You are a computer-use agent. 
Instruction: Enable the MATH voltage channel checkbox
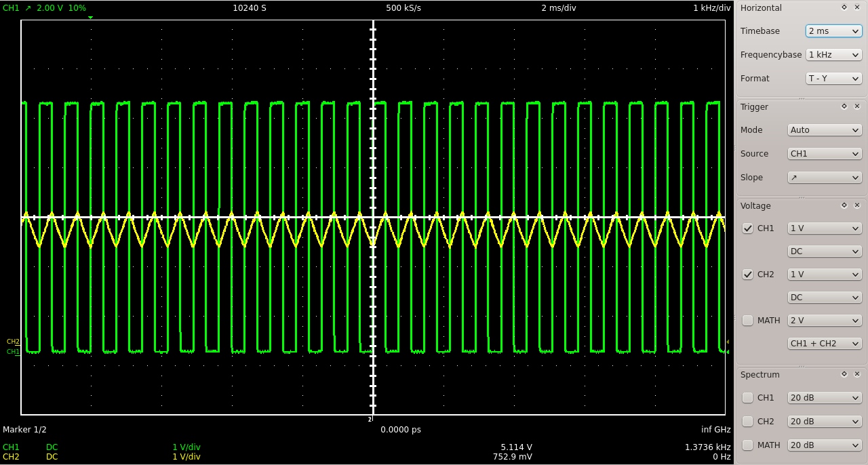click(748, 321)
